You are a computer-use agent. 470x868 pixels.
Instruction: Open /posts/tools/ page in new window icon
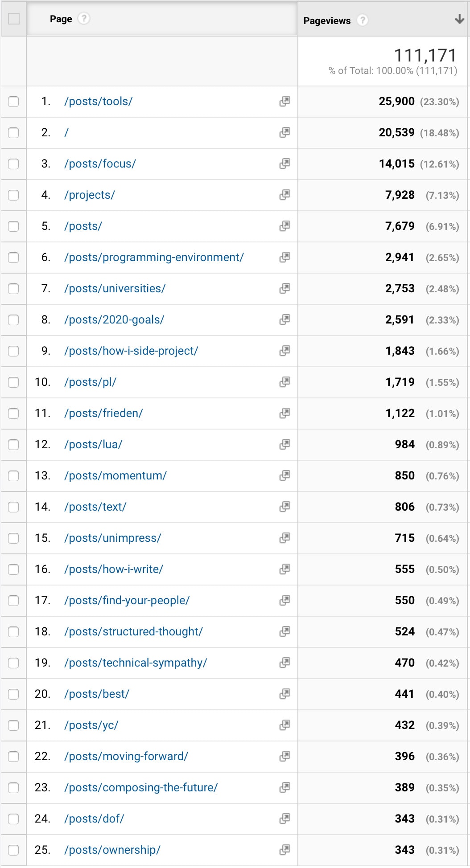(284, 102)
